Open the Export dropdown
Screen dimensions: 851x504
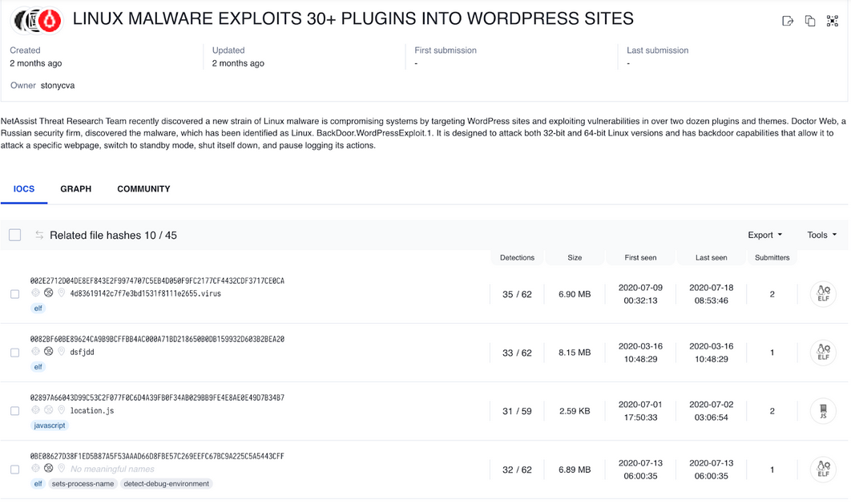click(x=764, y=235)
